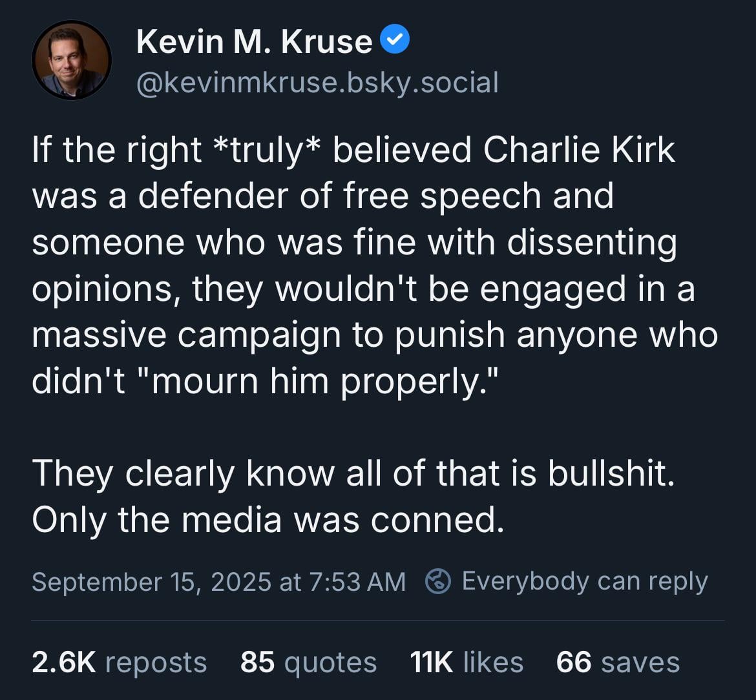Click the word "dissenting" in the post
This screenshot has width=756, height=700.
[592, 243]
